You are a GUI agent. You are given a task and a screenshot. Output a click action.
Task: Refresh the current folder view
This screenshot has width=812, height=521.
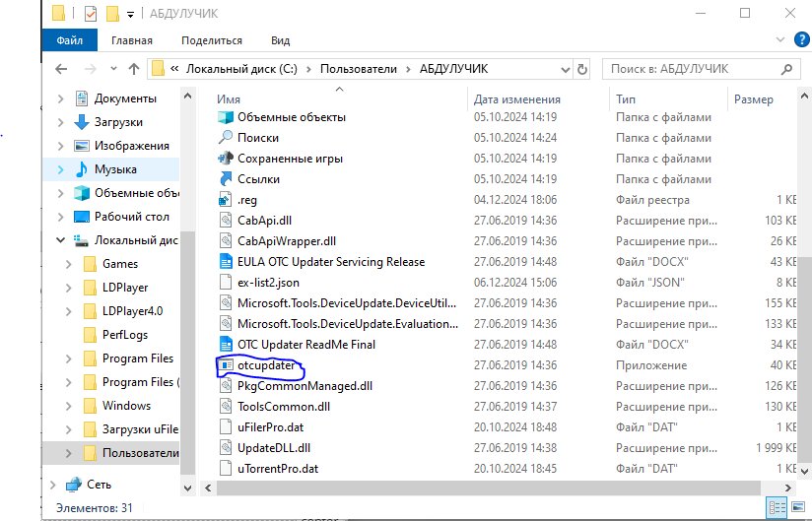point(582,69)
